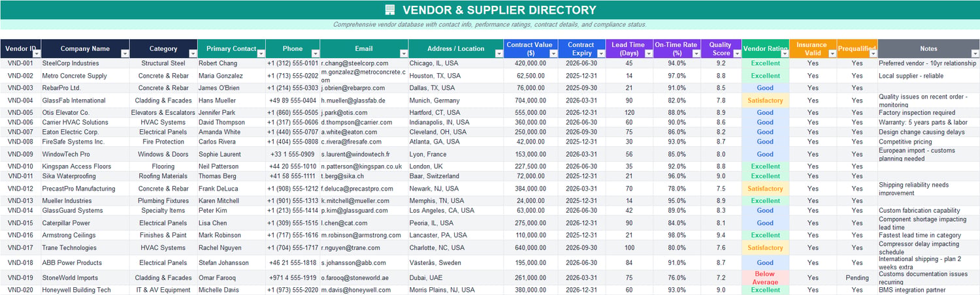Select the BMS integration partner note
Image resolution: width=980 pixels, height=295 pixels.
tap(929, 290)
